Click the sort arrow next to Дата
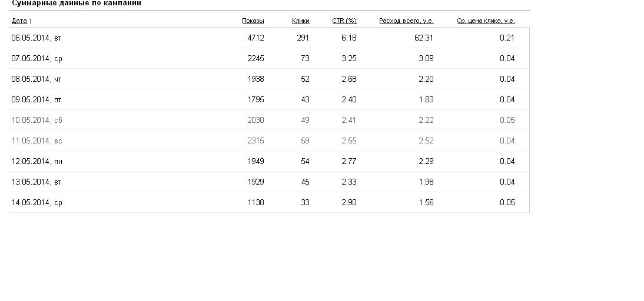644x301 pixels. 31,21
